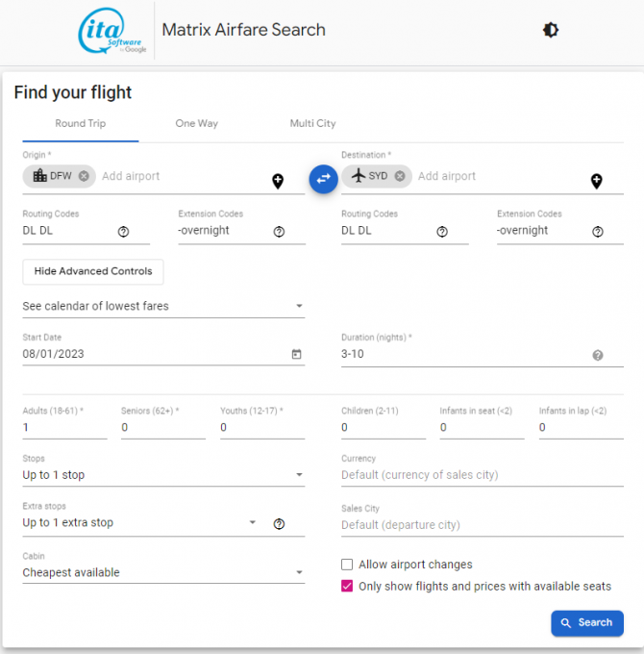Show help for Duration nights
The height and width of the screenshot is (654, 644).
tap(598, 355)
